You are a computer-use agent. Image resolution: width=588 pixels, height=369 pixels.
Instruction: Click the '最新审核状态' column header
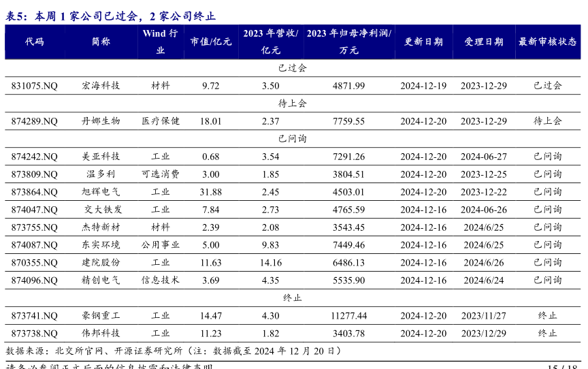(x=547, y=42)
